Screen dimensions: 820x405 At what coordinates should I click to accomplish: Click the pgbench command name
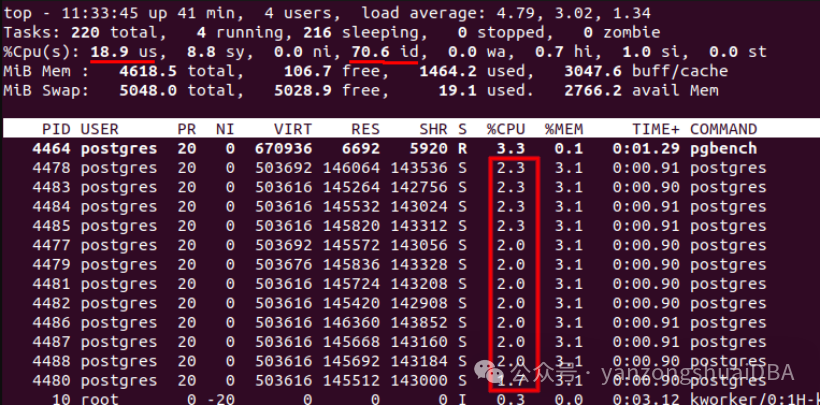pos(723,149)
